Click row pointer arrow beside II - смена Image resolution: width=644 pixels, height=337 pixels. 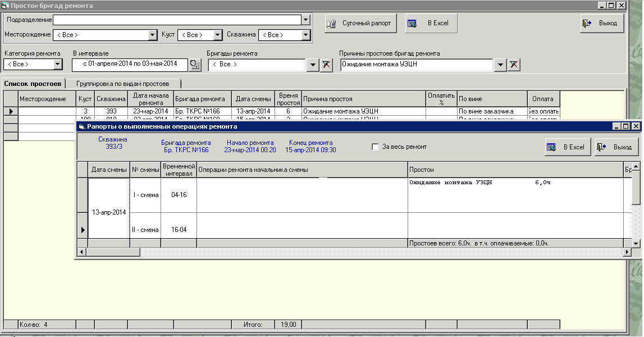83,230
